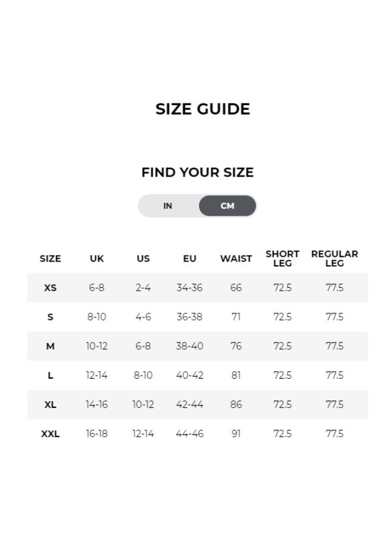Image resolution: width=392 pixels, height=535 pixels.
Task: Switch measurements to inches with the IN toggle
Action: click(167, 205)
